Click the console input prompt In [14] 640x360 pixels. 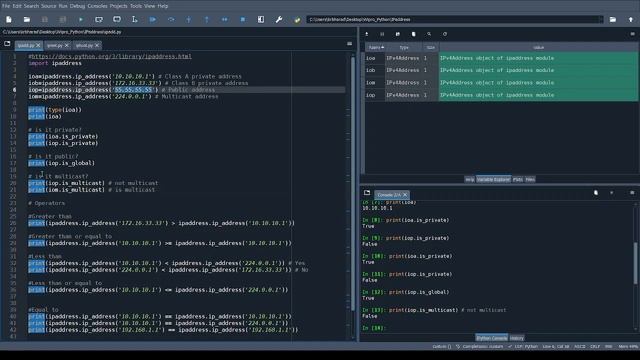pos(373,328)
